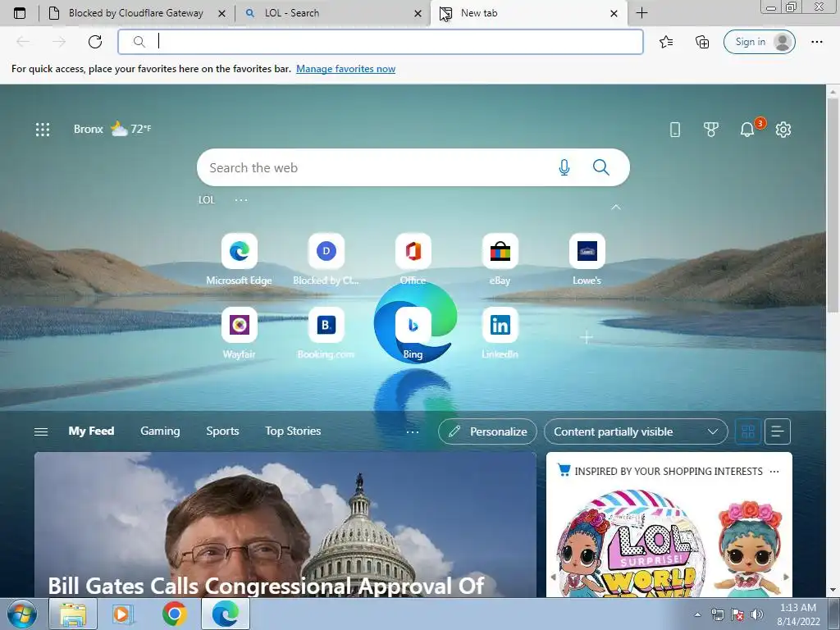Image resolution: width=840 pixels, height=630 pixels.
Task: Select the Gaming feed category
Action: pyautogui.click(x=160, y=431)
